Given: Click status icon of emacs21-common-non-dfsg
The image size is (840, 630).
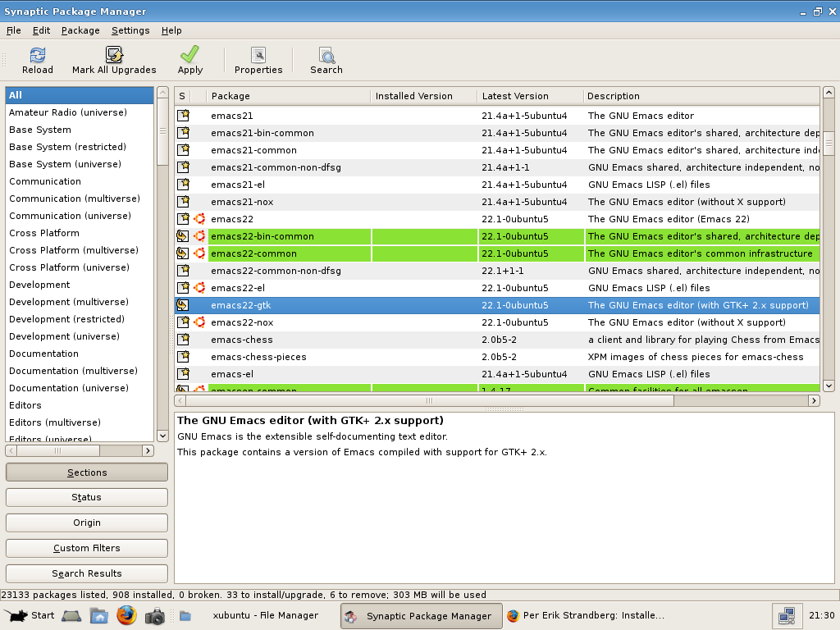Looking at the screenshot, I should coord(183,167).
